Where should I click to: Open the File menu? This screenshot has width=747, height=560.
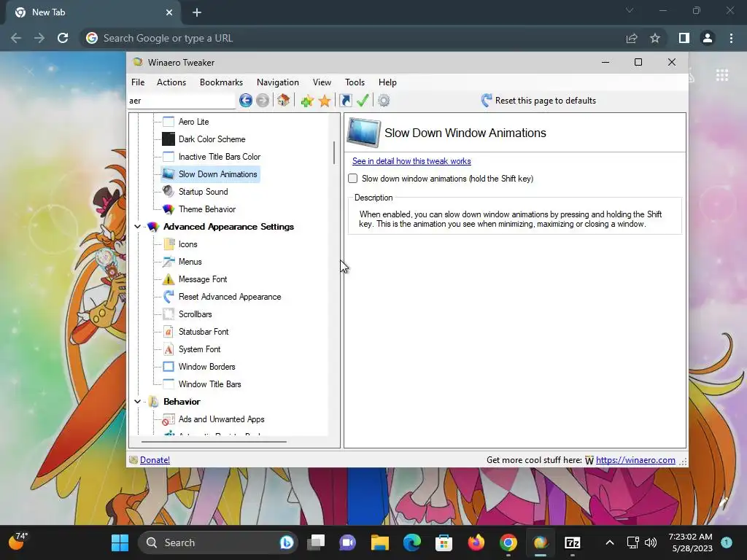(138, 82)
